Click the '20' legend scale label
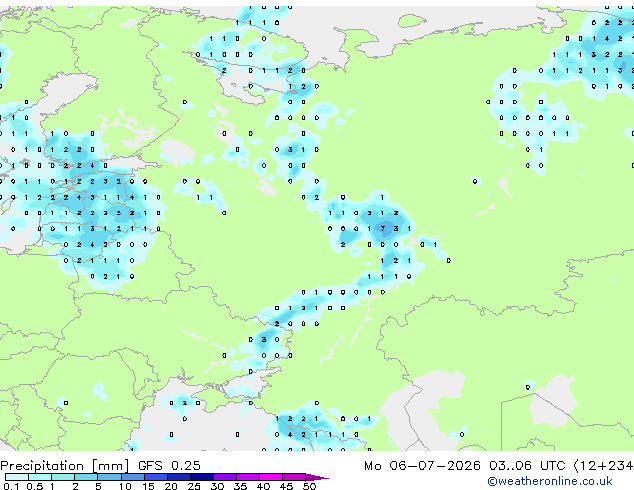Viewport: 634px width, 490px height. [x=171, y=486]
